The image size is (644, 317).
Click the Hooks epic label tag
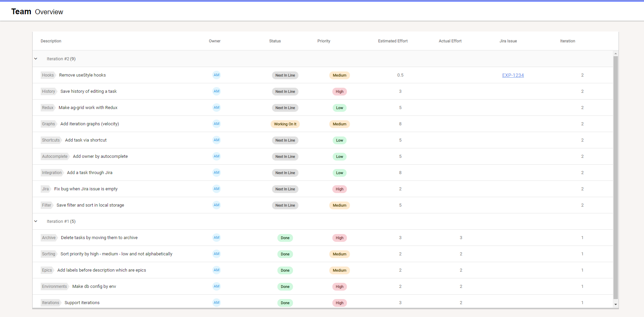point(48,75)
